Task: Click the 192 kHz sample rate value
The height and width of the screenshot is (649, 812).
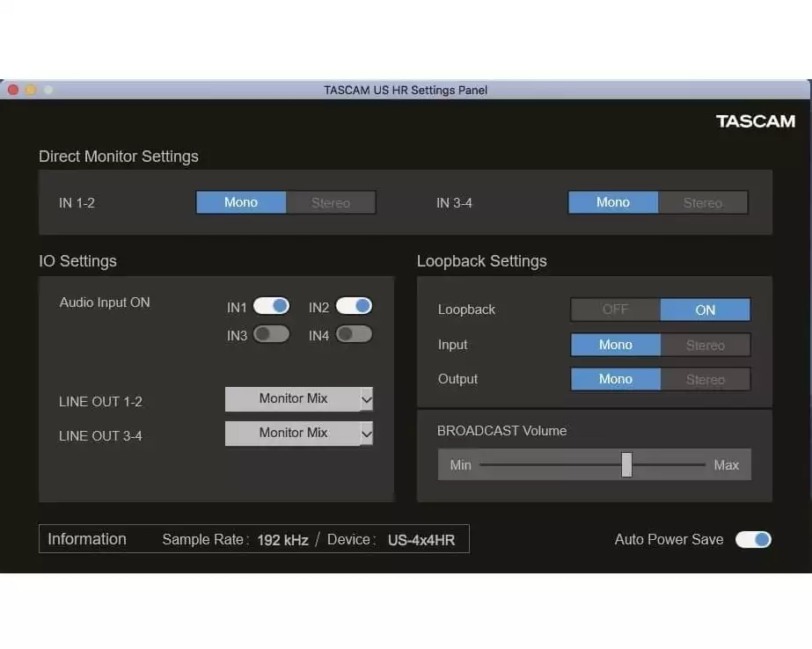Action: point(282,540)
